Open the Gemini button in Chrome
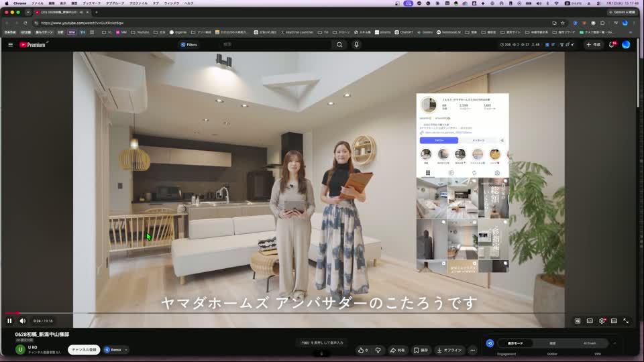This screenshot has width=644, height=362. [x=623, y=12]
